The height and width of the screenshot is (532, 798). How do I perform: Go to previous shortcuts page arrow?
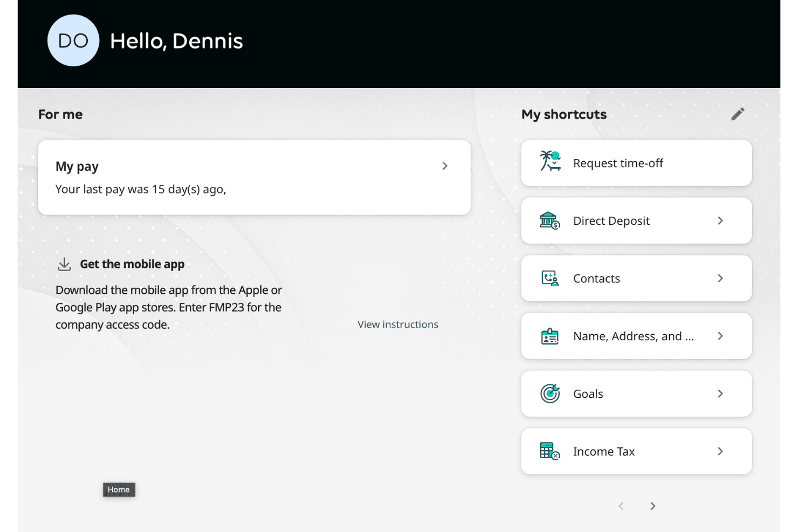pyautogui.click(x=621, y=506)
